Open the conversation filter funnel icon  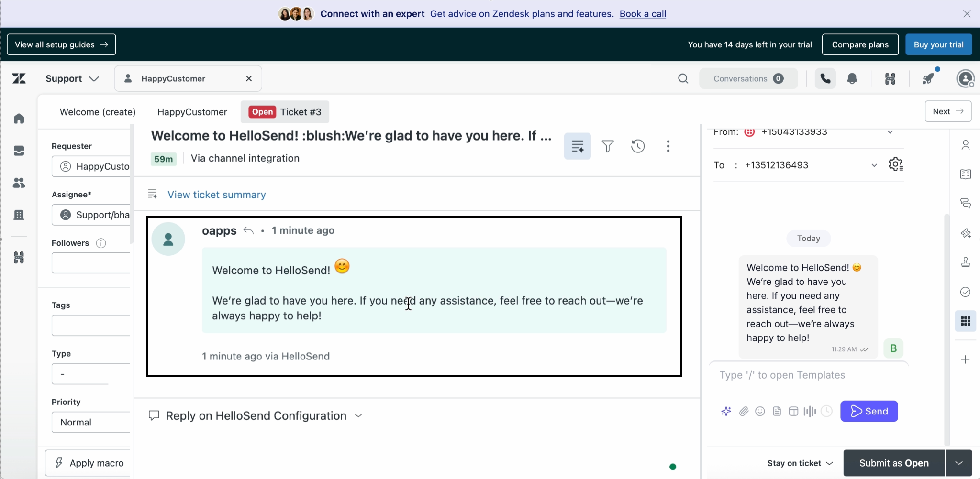tap(608, 146)
